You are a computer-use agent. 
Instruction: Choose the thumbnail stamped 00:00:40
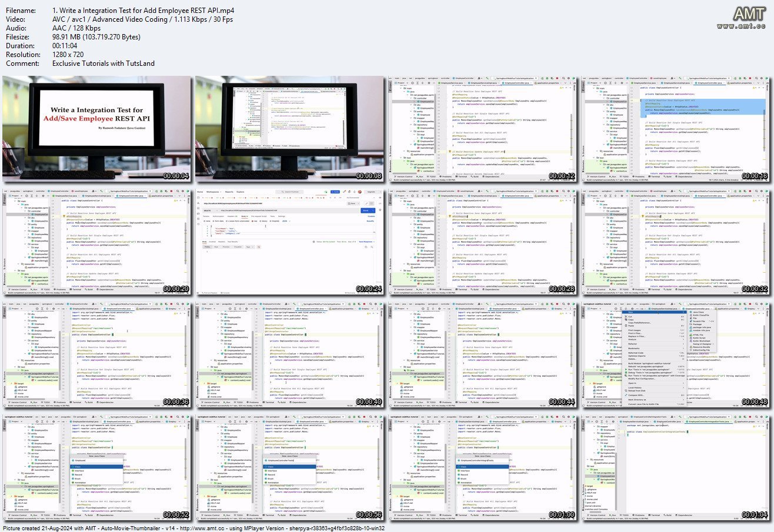(290, 355)
